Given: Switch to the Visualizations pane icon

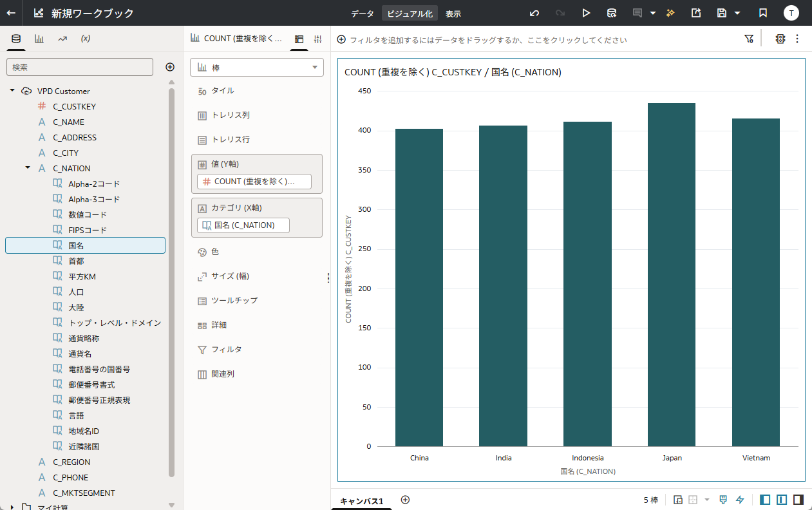Looking at the screenshot, I should (39, 39).
